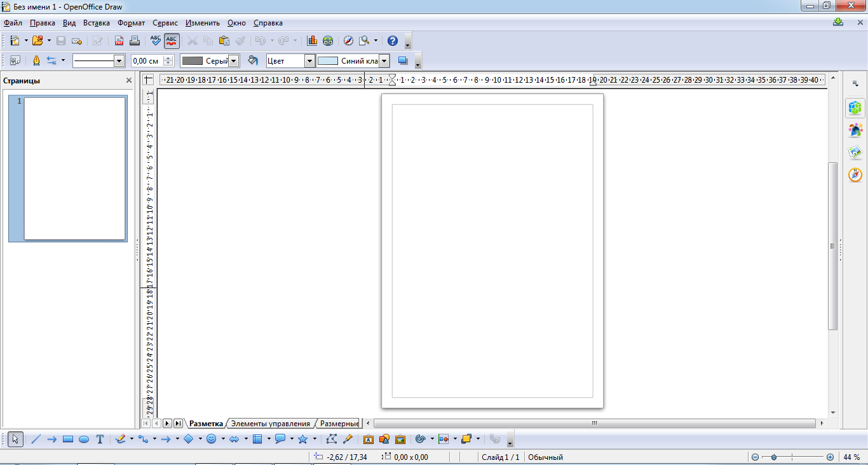Select the Edit Points tool

coord(331,439)
